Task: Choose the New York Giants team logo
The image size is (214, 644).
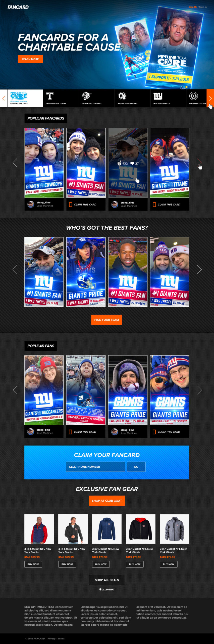Action: [x=158, y=96]
